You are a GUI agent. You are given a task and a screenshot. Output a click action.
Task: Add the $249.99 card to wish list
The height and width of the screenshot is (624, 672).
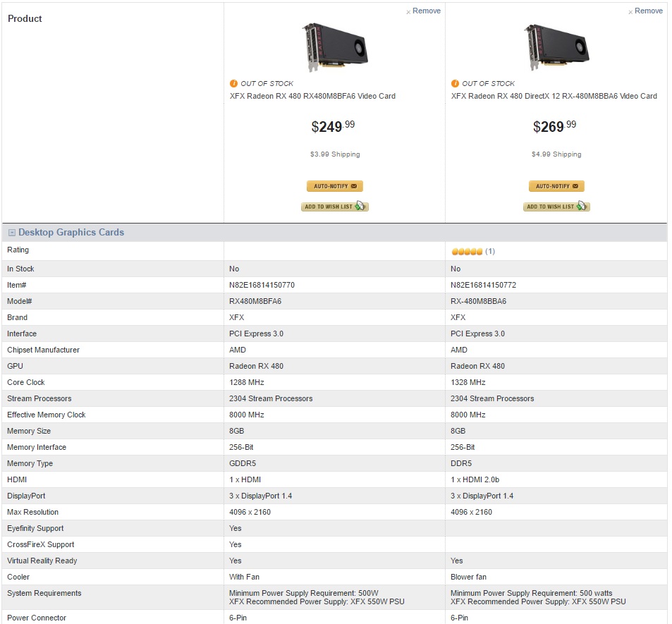click(x=335, y=207)
